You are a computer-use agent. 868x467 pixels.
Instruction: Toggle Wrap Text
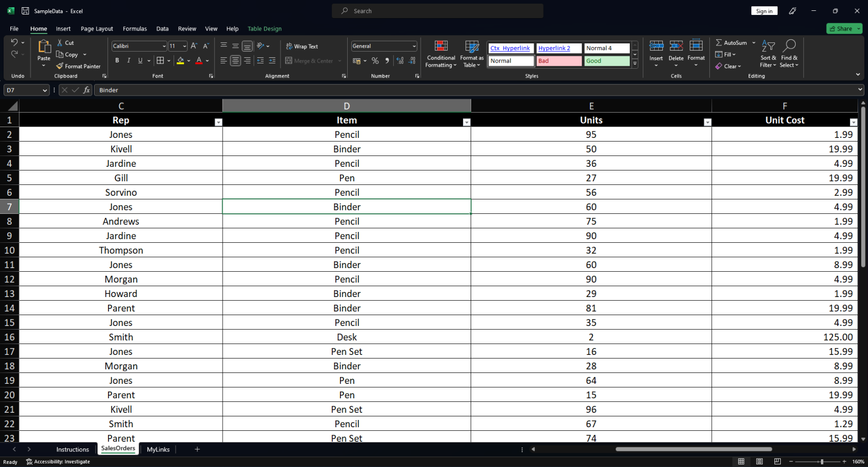302,46
